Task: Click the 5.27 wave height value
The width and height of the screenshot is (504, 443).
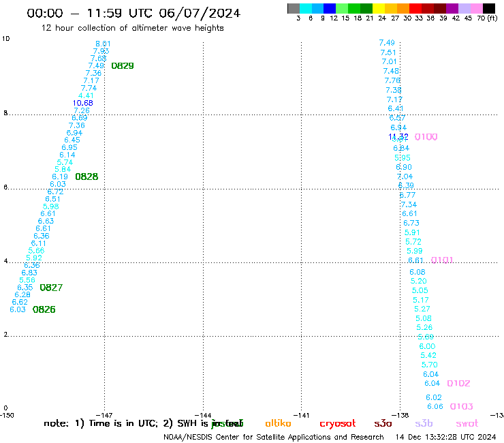Action: coord(422,309)
